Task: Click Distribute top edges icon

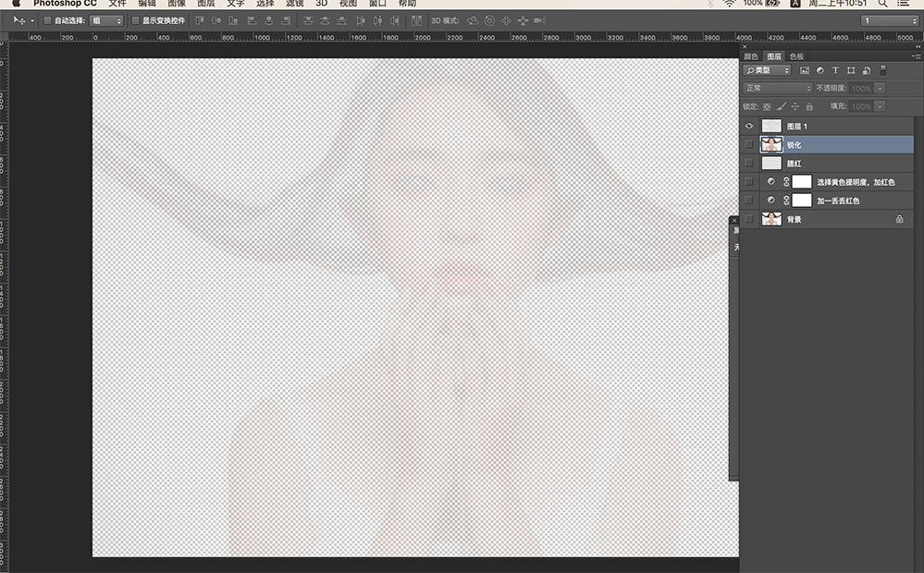Action: [308, 20]
